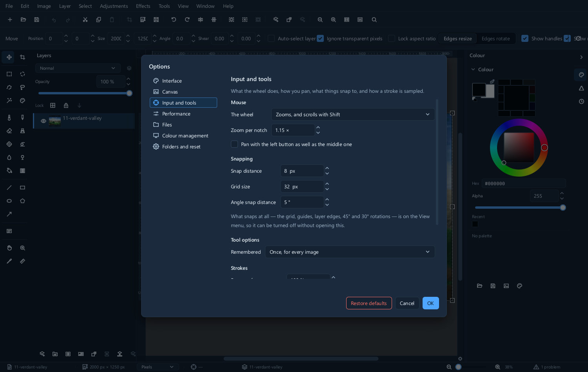Viewport: 588px width, 372px height.
Task: Select the Measure ruler tool
Action: point(22,261)
